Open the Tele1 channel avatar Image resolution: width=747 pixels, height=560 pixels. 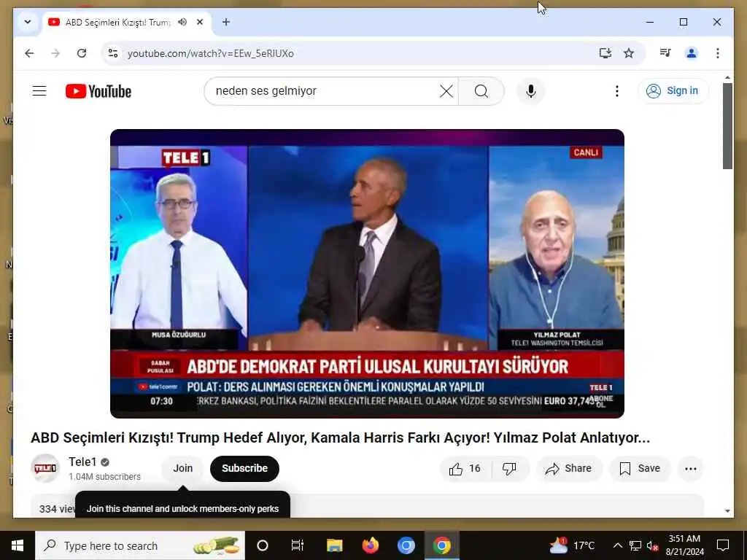(x=45, y=468)
